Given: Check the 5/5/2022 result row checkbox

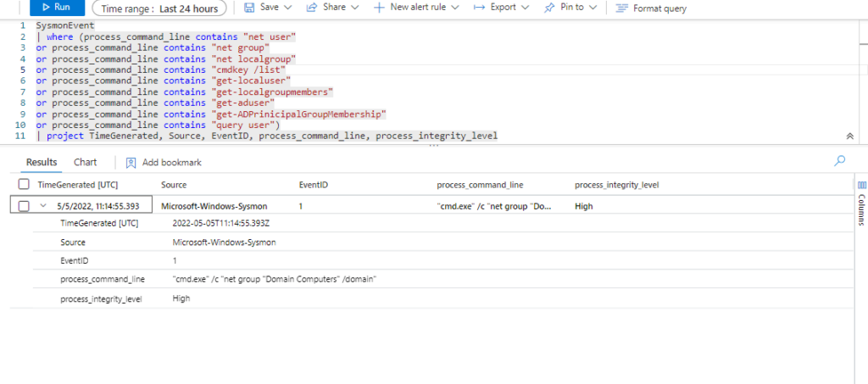Looking at the screenshot, I should 24,206.
